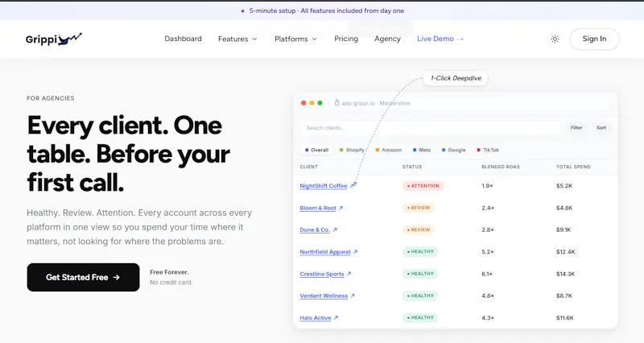Click the $14.3K spend for Crestline Sports
Screen dimensions: 644x343
[566, 274]
